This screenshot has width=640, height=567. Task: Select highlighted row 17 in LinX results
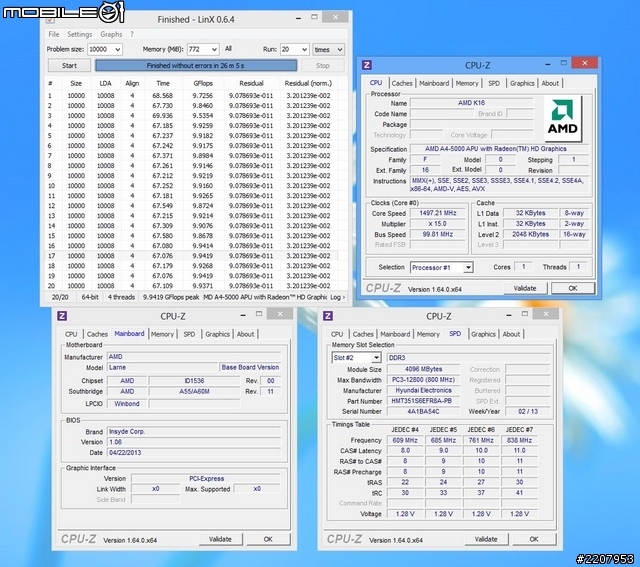pos(192,256)
